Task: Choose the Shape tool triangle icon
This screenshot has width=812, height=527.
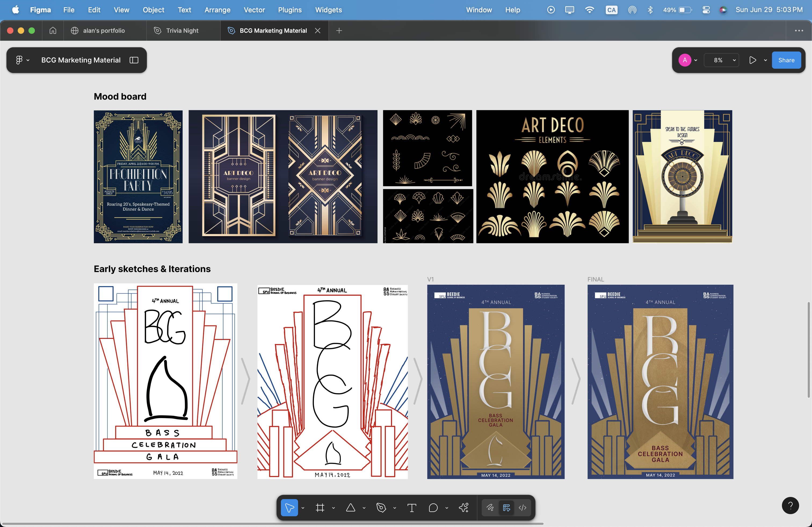Action: pyautogui.click(x=350, y=508)
